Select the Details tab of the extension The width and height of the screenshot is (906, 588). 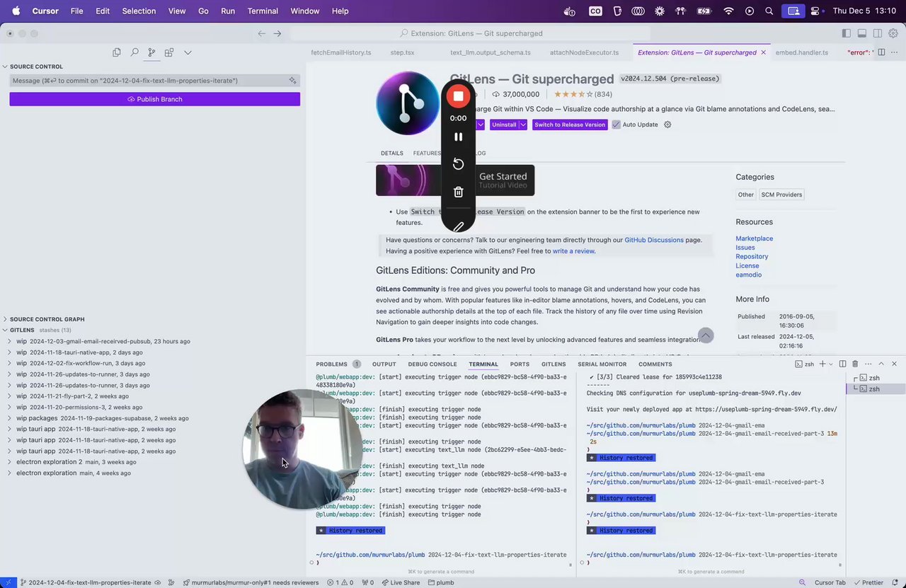[392, 153]
